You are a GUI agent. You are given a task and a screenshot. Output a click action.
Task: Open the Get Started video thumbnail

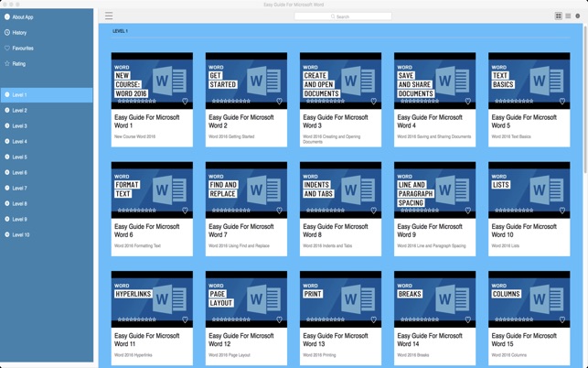point(246,81)
